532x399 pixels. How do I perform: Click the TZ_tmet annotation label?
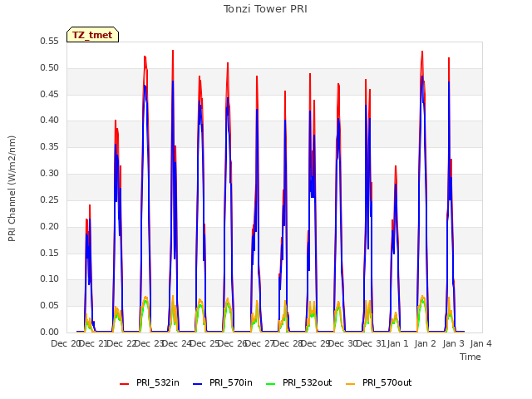point(92,35)
